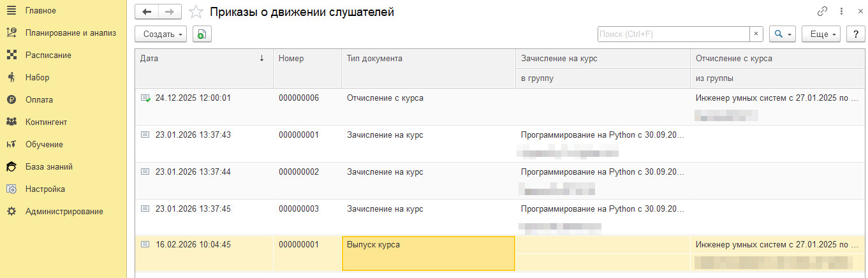Expand the Еще menu
The image size is (868, 278).
click(821, 34)
